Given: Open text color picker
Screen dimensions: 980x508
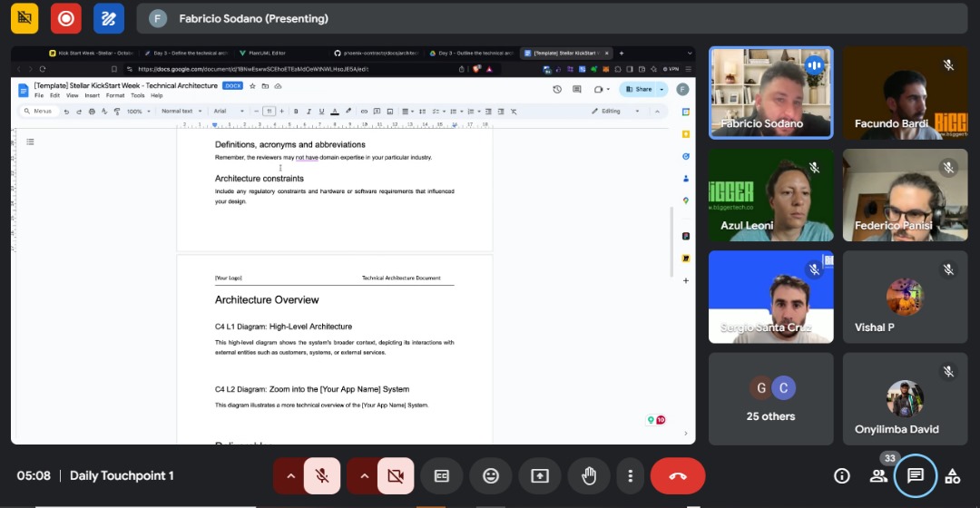Looking at the screenshot, I should [x=335, y=112].
